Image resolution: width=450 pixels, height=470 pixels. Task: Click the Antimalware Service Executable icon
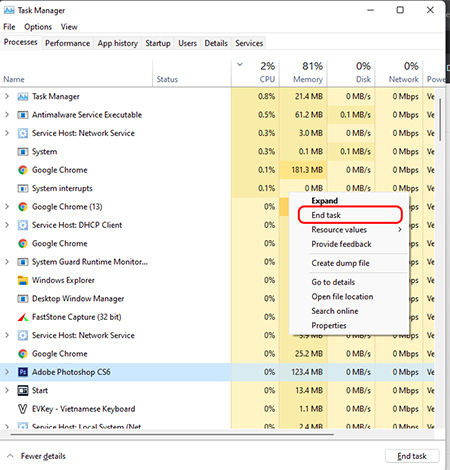[x=23, y=115]
